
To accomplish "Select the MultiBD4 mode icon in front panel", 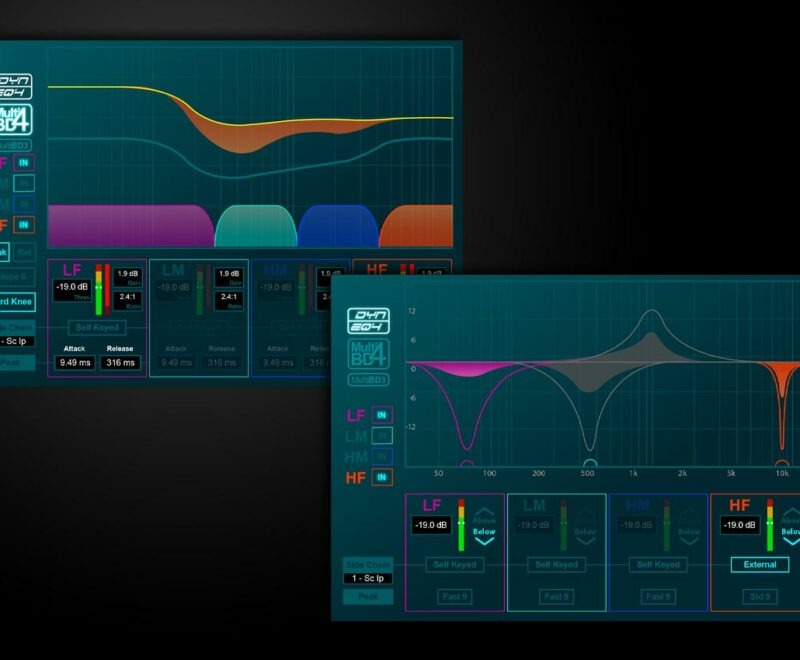I will (x=368, y=355).
